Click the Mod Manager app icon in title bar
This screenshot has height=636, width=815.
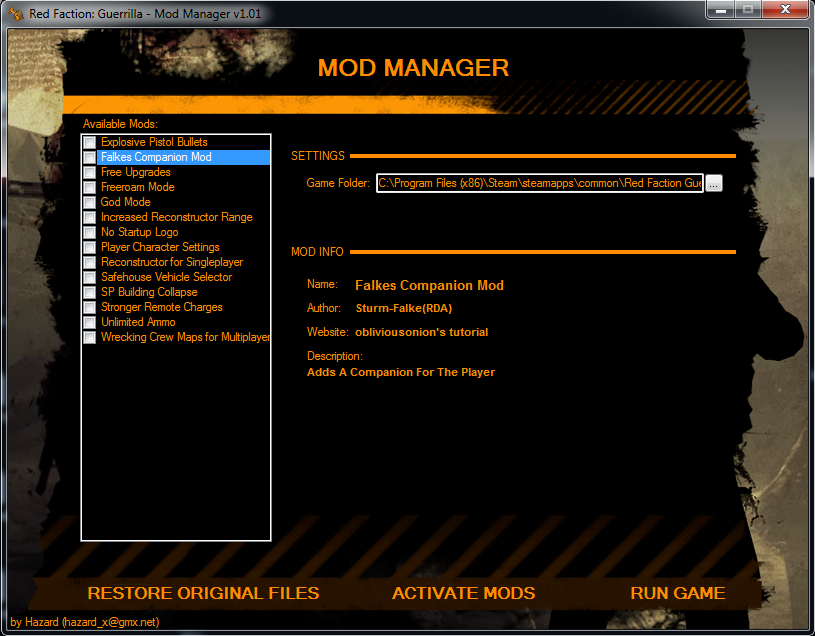[16, 14]
